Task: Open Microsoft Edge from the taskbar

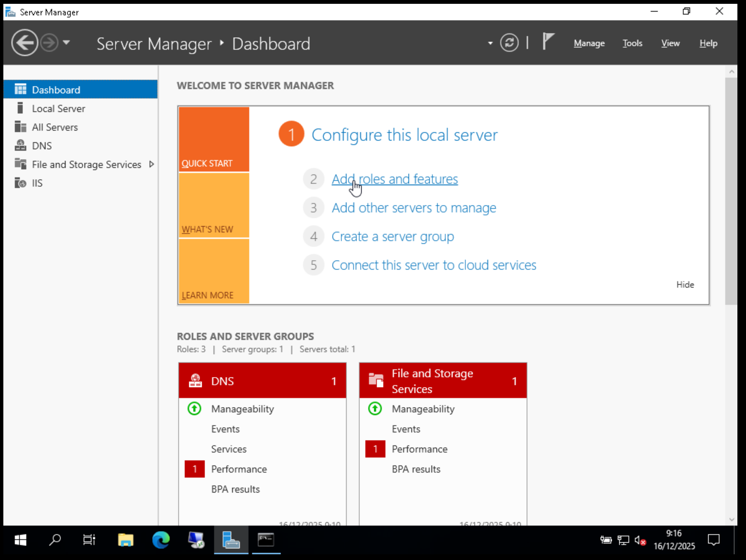Action: (161, 540)
